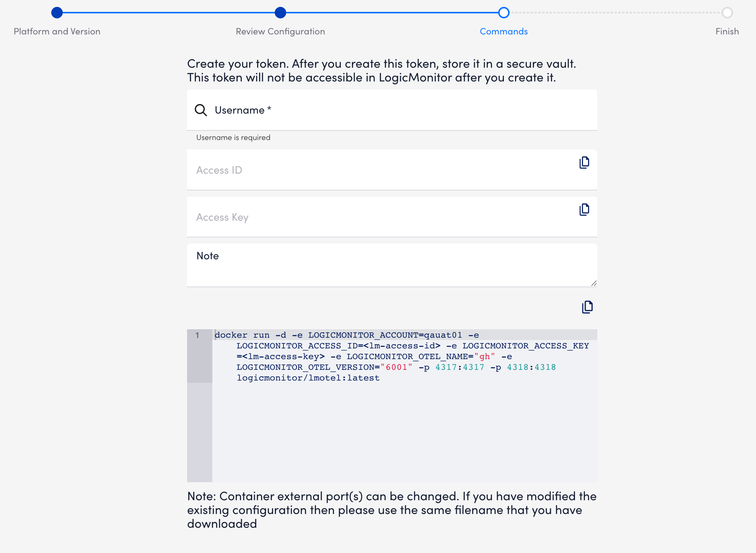Copy the Access Key value
The image size is (756, 553).
pyautogui.click(x=584, y=209)
